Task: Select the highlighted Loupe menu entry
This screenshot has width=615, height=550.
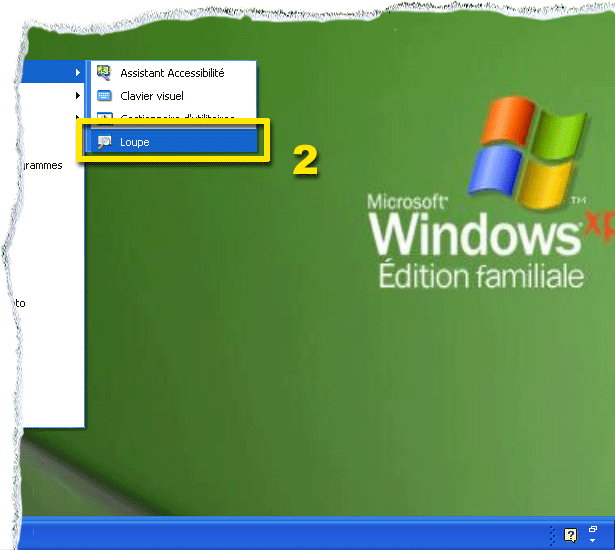Action: coord(173,142)
